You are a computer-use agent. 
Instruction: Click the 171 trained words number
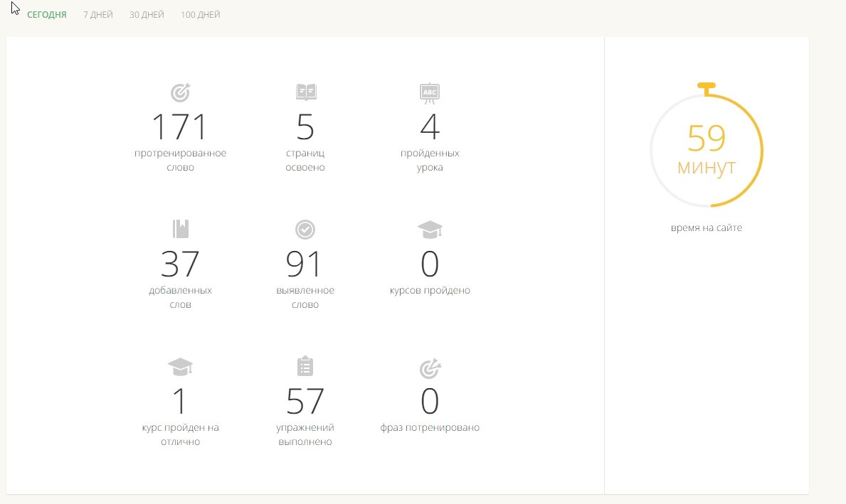[180, 128]
